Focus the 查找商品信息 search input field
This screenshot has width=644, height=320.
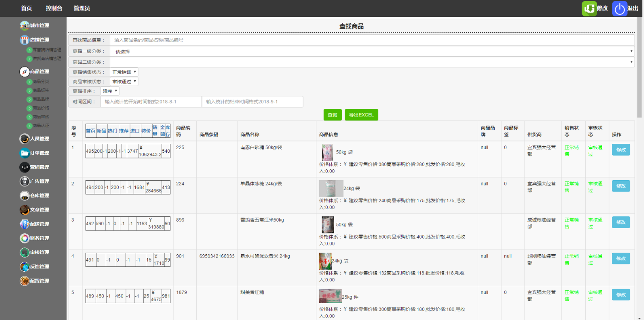coord(372,40)
